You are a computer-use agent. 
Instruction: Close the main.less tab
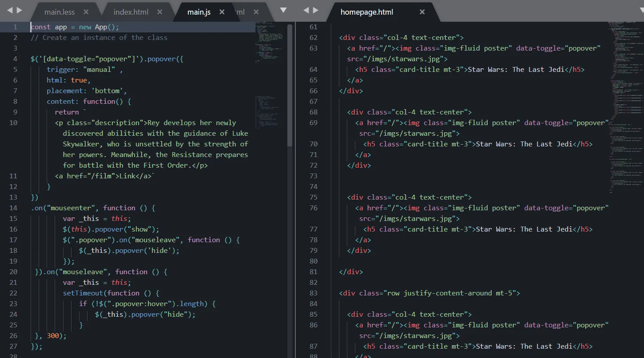[x=86, y=12]
